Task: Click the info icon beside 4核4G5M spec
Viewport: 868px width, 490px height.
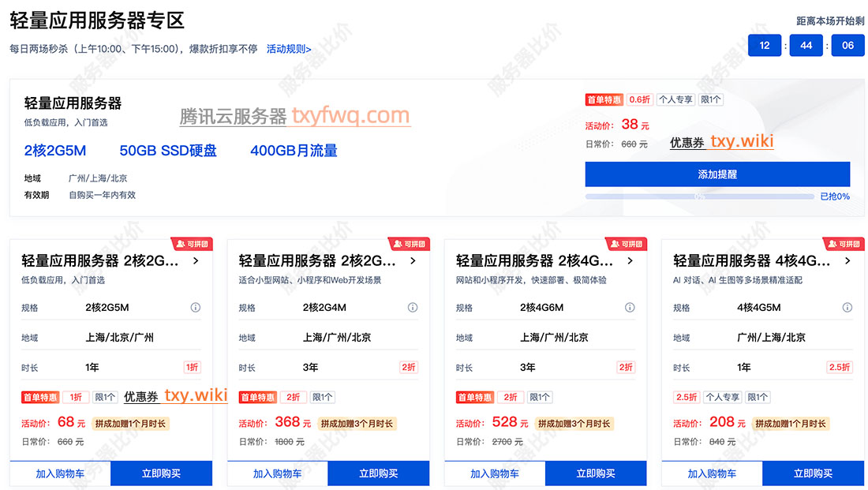Action: click(x=846, y=308)
